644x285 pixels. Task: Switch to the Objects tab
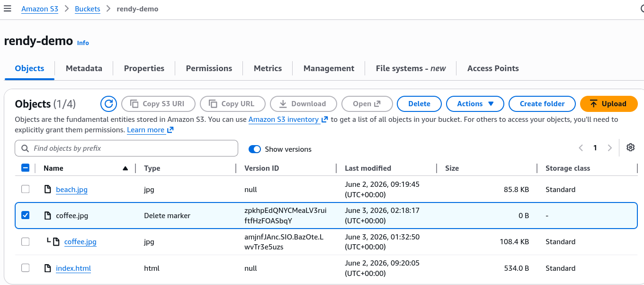tap(29, 68)
